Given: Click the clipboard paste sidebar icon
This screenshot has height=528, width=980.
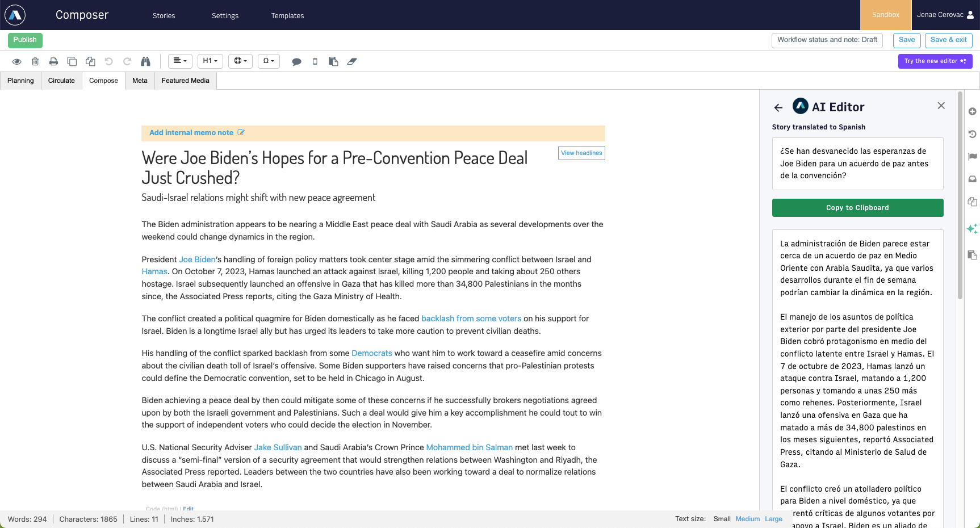Looking at the screenshot, I should pos(972,255).
